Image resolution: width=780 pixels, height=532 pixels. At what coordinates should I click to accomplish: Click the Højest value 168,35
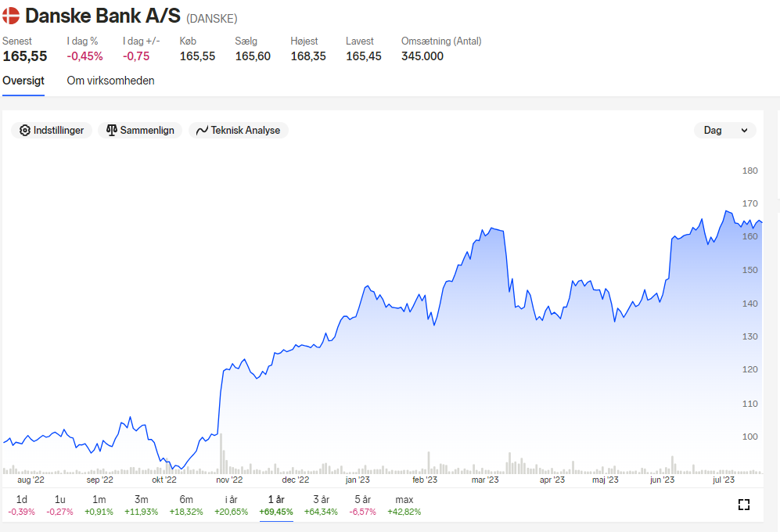pyautogui.click(x=308, y=56)
